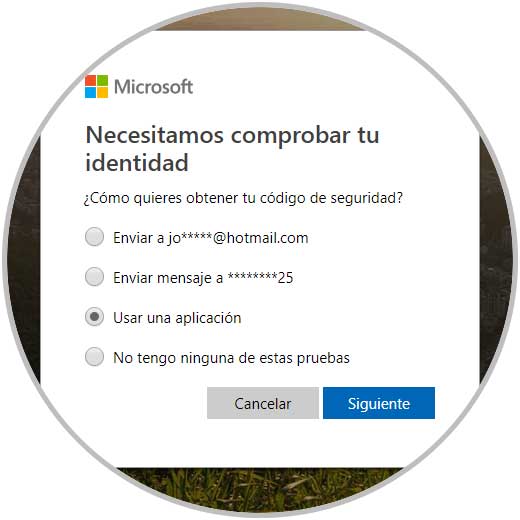Click the dark background right of the dialog
The height and width of the screenshot is (520, 520).
495,260
